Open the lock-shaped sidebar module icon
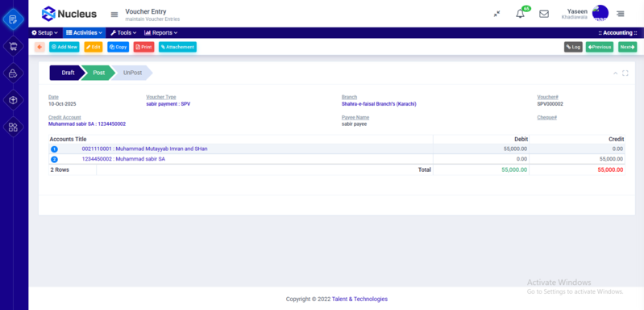Screen dimensions: 644x310 pos(13,73)
